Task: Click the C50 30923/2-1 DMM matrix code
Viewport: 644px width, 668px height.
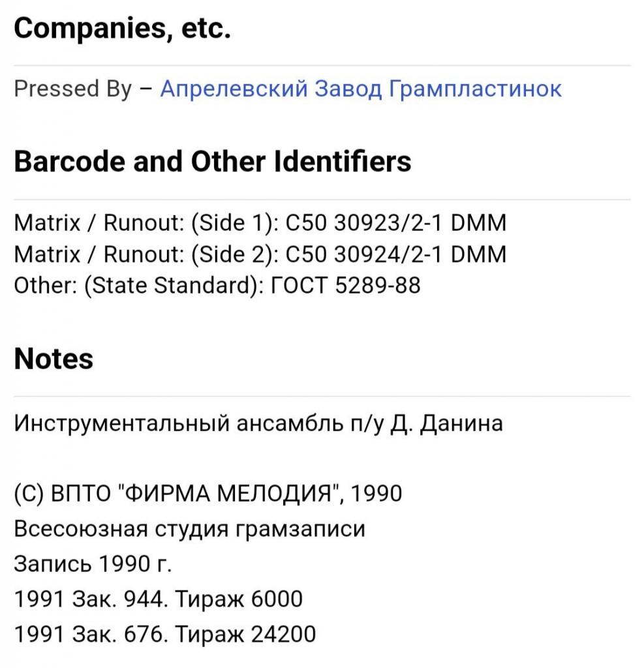Action: pyautogui.click(x=395, y=223)
